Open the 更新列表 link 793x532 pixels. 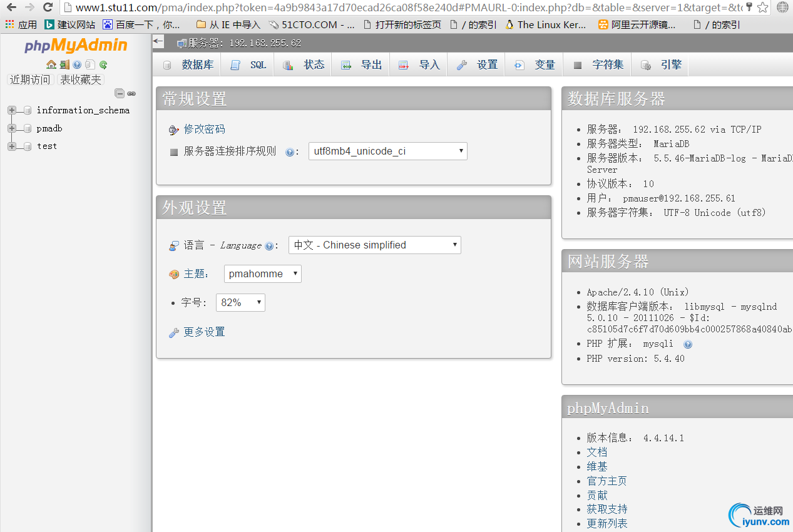pos(607,524)
